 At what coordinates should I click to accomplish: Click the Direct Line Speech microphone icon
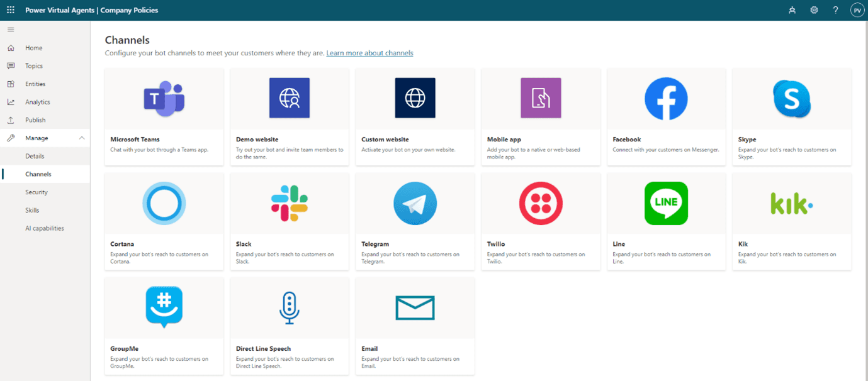[x=290, y=307]
